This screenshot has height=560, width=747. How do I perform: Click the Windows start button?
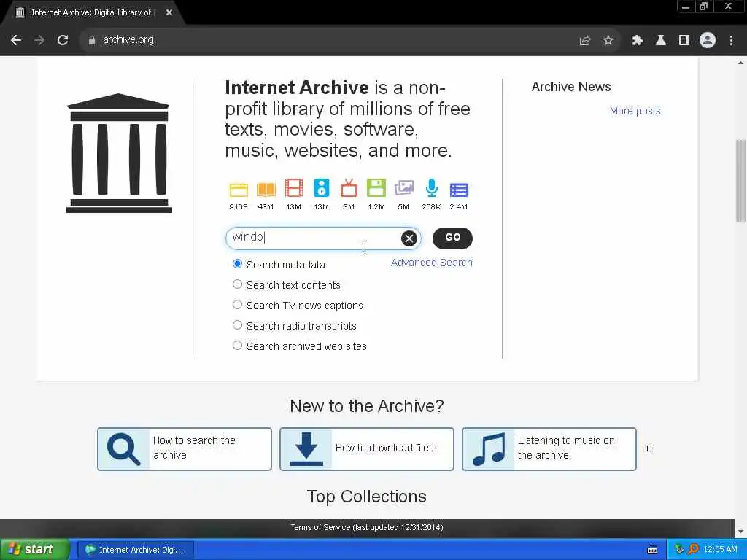click(34, 550)
